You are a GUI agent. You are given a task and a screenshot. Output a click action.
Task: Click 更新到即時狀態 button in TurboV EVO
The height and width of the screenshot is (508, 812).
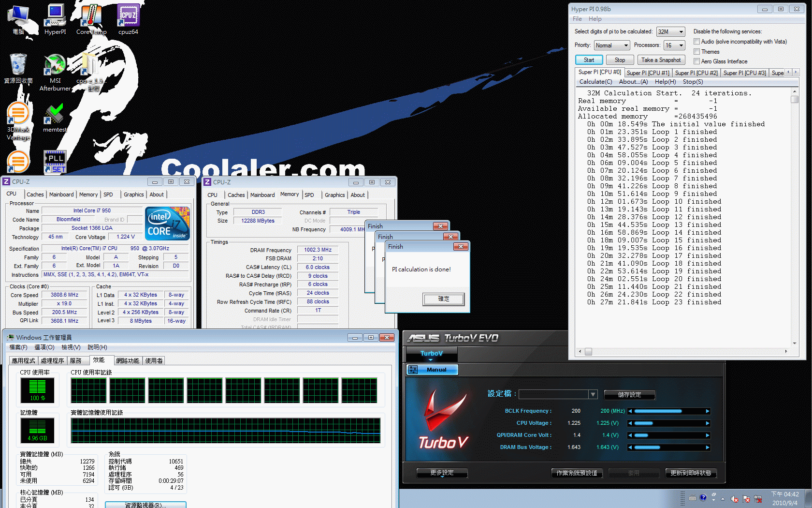[691, 473]
